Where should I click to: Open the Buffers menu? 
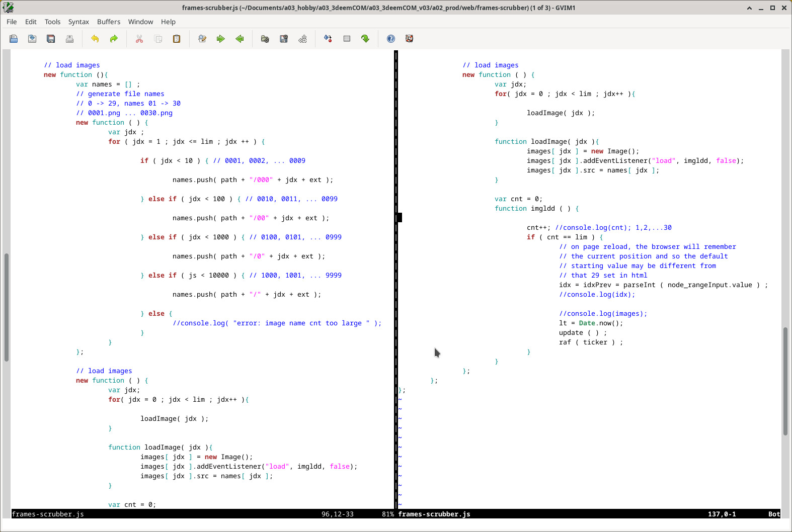click(x=109, y=22)
